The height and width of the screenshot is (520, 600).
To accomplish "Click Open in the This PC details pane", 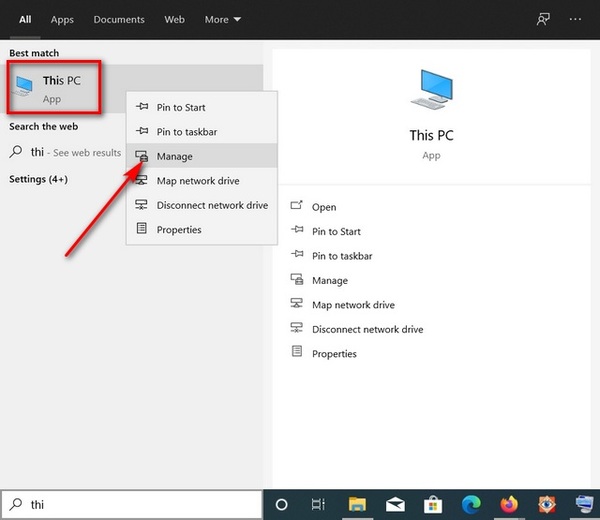I will pyautogui.click(x=324, y=207).
